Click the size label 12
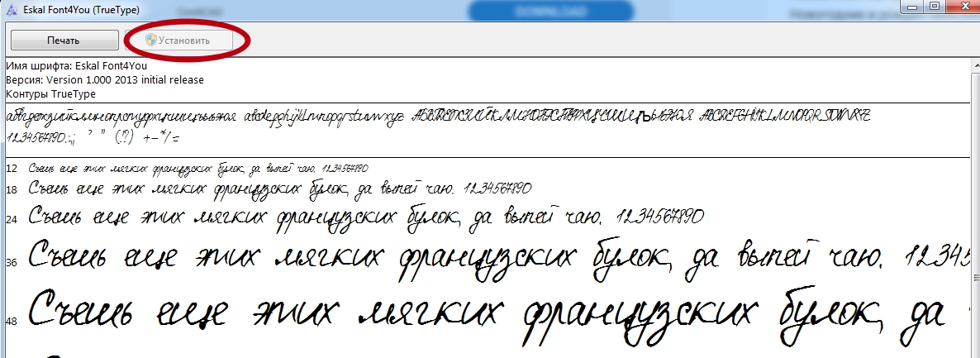980x358 pixels. [x=12, y=168]
